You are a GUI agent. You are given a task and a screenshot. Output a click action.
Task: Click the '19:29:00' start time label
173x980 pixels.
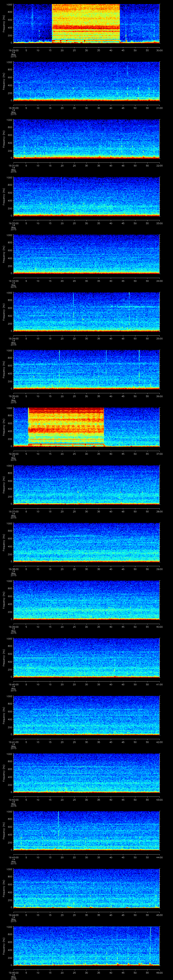pyautogui.click(x=13, y=50)
